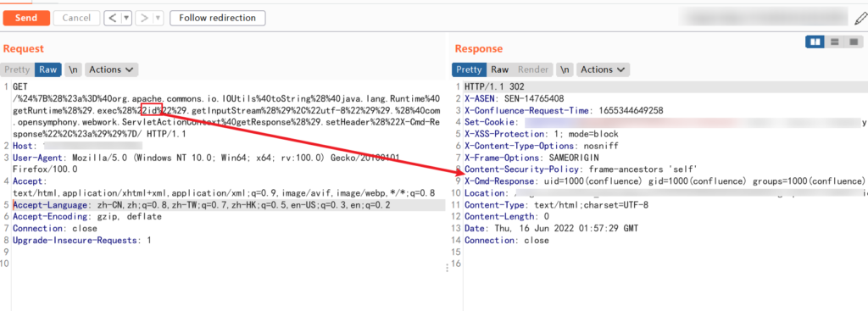The image size is (868, 311).
Task: Click the Accept-Language header line
Action: [x=201, y=205]
